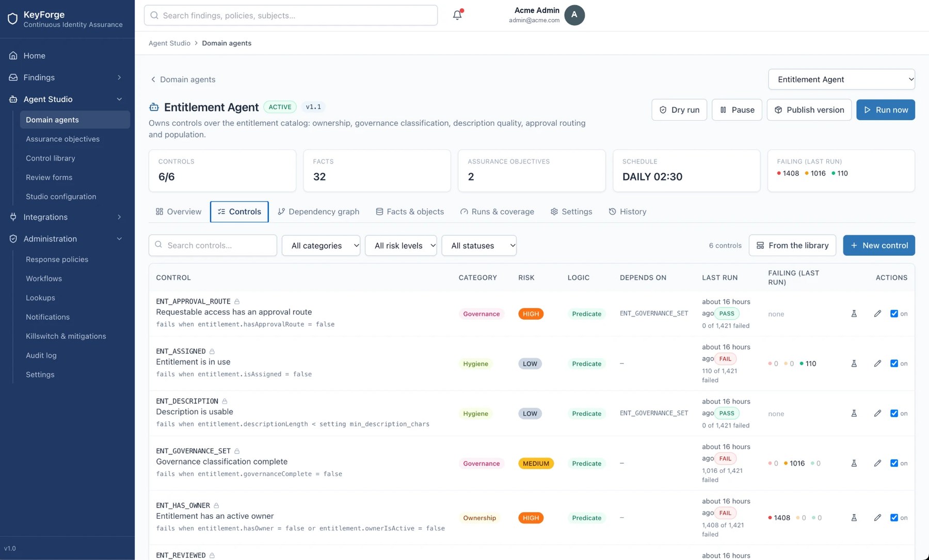Click the KeyForge shield logo
Image resolution: width=929 pixels, height=560 pixels.
(x=13, y=19)
